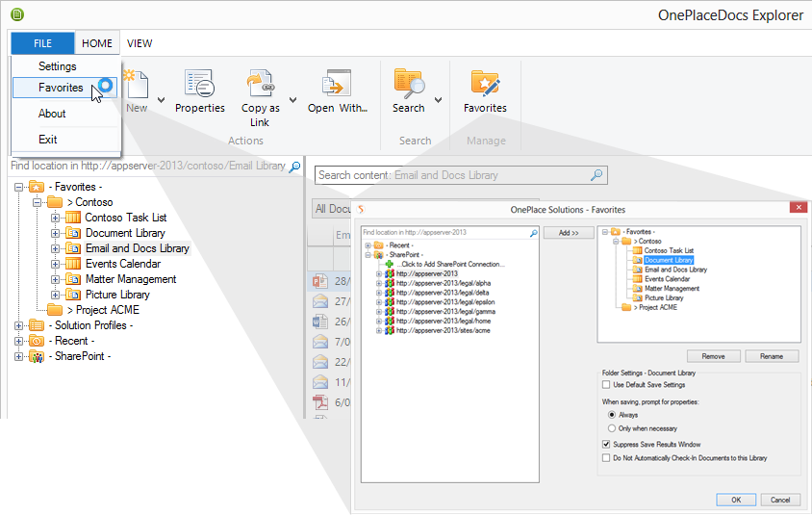Choose Settings from the File menu
The height and width of the screenshot is (515, 812).
pos(58,66)
